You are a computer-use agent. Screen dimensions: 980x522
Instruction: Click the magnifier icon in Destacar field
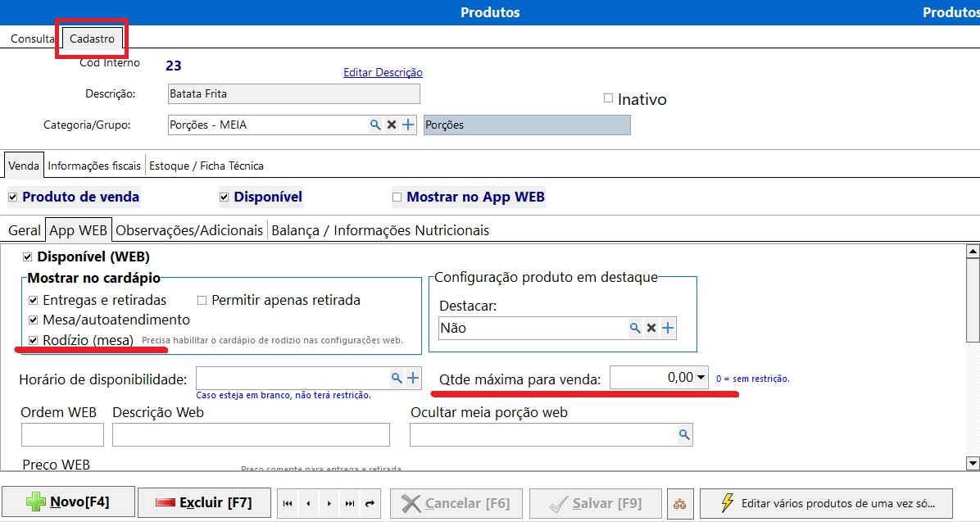tap(634, 329)
